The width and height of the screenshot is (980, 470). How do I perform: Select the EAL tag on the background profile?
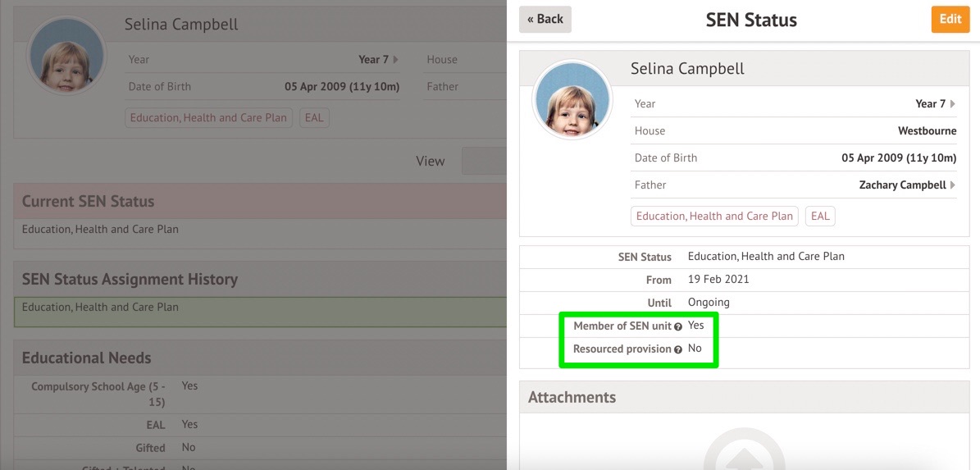pyautogui.click(x=314, y=118)
